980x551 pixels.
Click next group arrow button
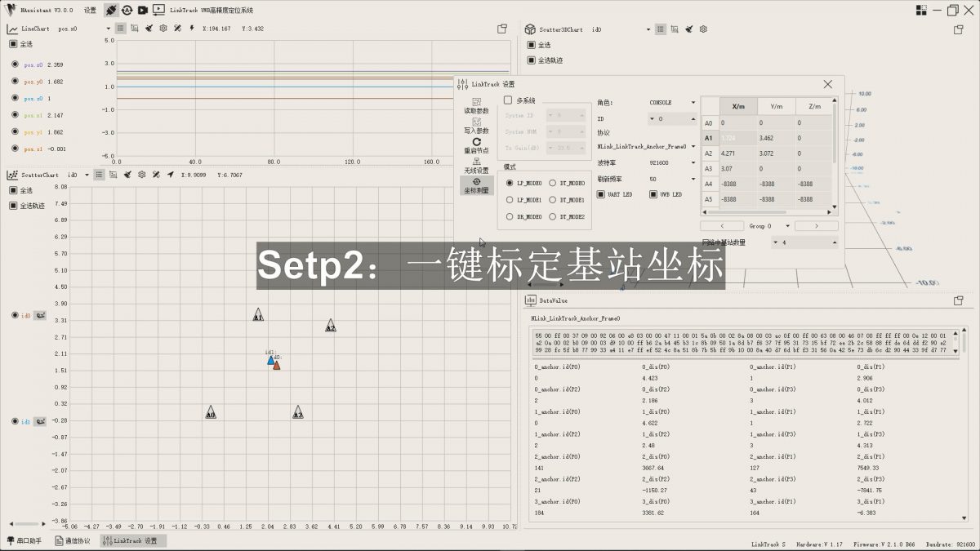(x=817, y=225)
